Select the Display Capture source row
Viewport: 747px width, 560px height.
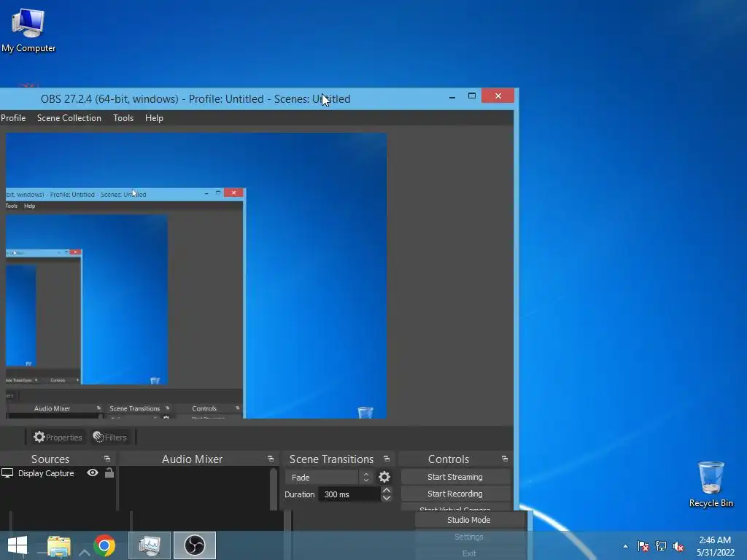pos(58,473)
